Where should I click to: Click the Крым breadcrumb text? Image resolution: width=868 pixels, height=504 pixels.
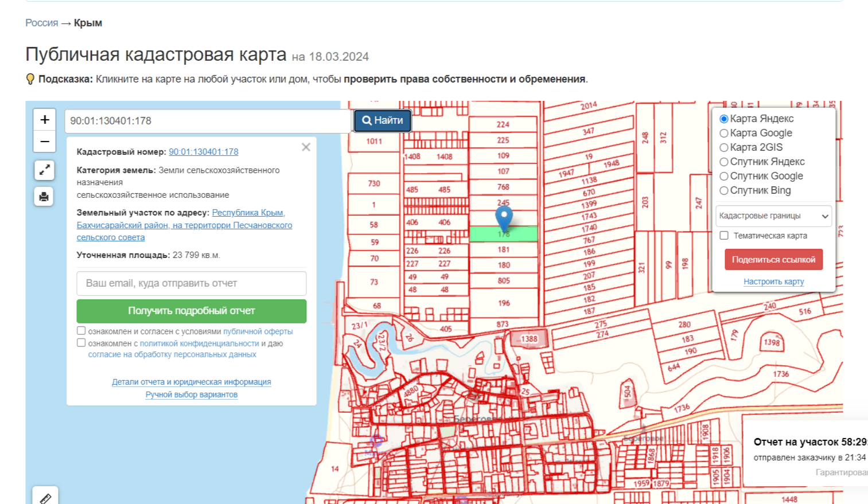pyautogui.click(x=88, y=23)
